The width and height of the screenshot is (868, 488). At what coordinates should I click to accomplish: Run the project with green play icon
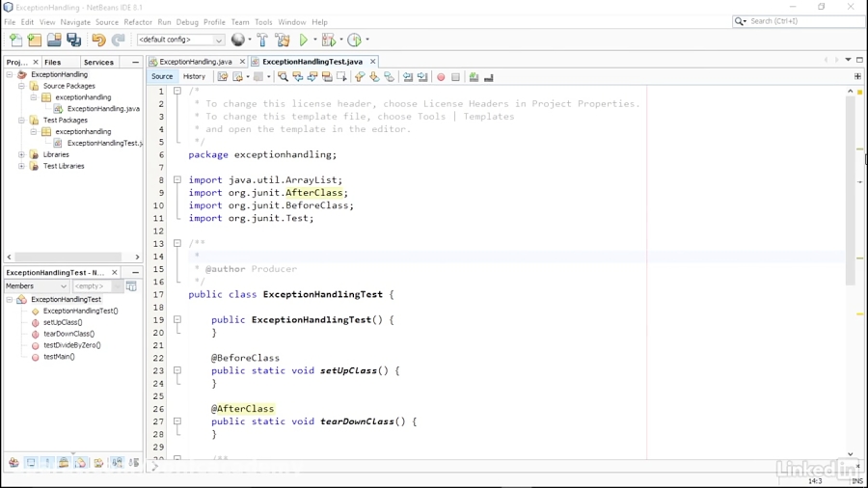coord(304,41)
